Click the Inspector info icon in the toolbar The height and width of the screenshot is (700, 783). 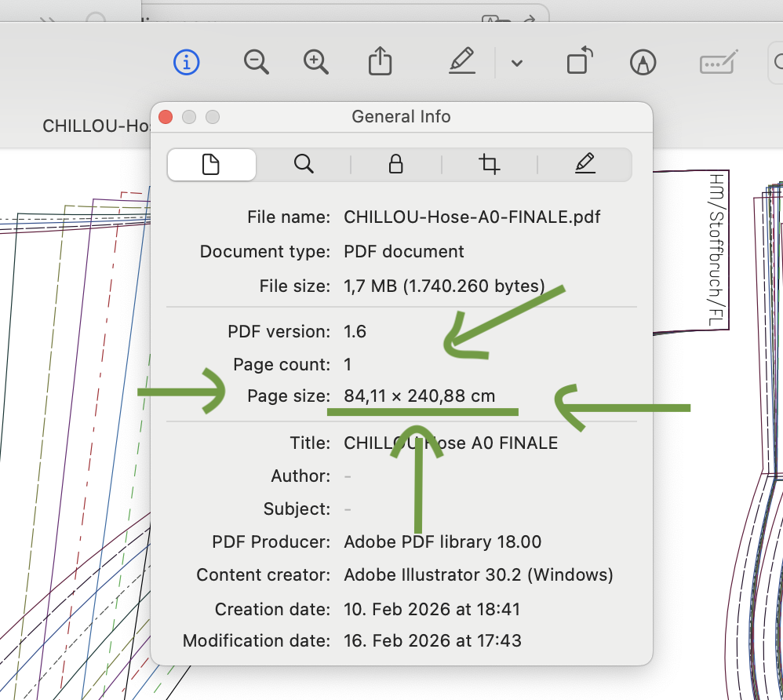[x=187, y=61]
